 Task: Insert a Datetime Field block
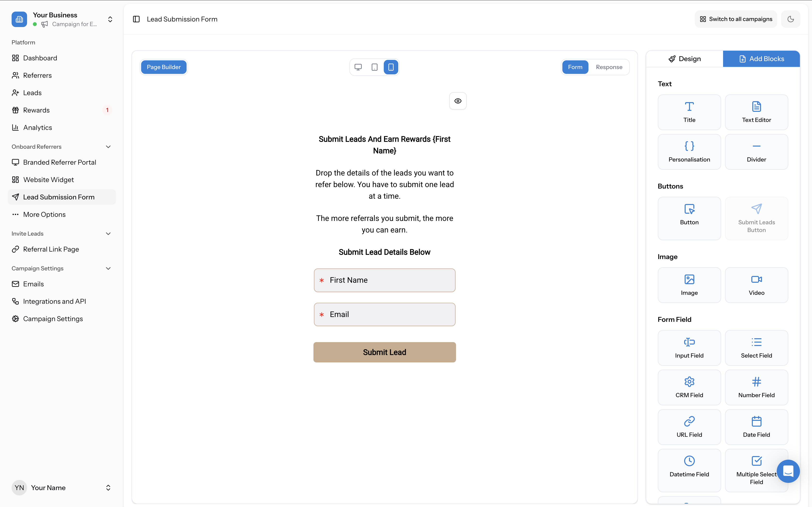click(x=689, y=470)
